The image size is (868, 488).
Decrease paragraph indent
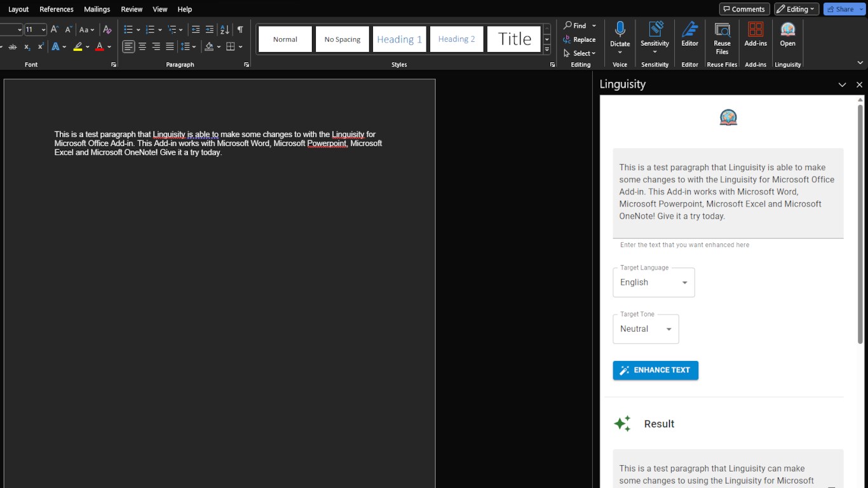coord(196,29)
